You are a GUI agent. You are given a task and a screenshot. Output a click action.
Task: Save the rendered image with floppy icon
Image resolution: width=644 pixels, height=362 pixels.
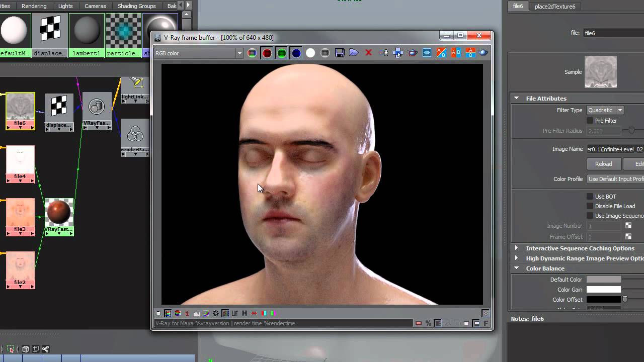click(340, 53)
